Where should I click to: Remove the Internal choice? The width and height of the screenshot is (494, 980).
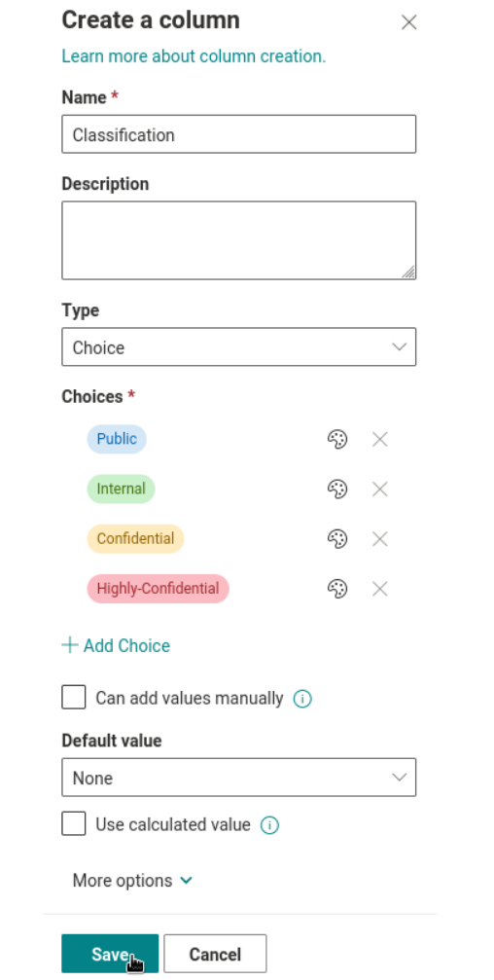(379, 489)
